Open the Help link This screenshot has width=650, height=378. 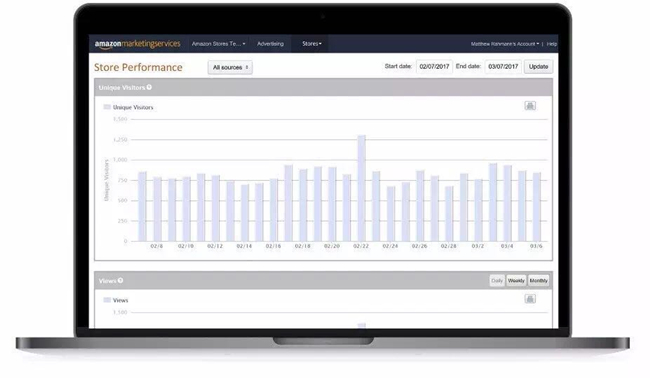[551, 44]
